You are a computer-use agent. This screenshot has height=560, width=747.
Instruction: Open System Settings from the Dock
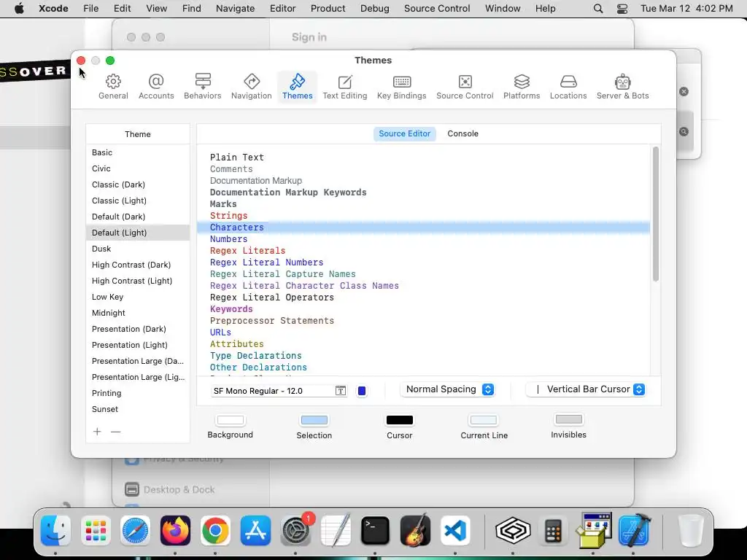point(295,531)
